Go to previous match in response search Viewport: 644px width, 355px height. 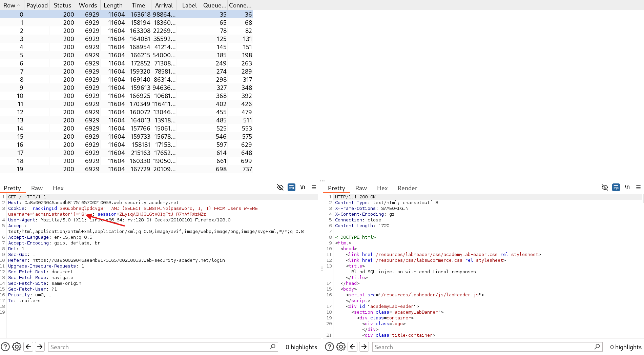pos(353,347)
